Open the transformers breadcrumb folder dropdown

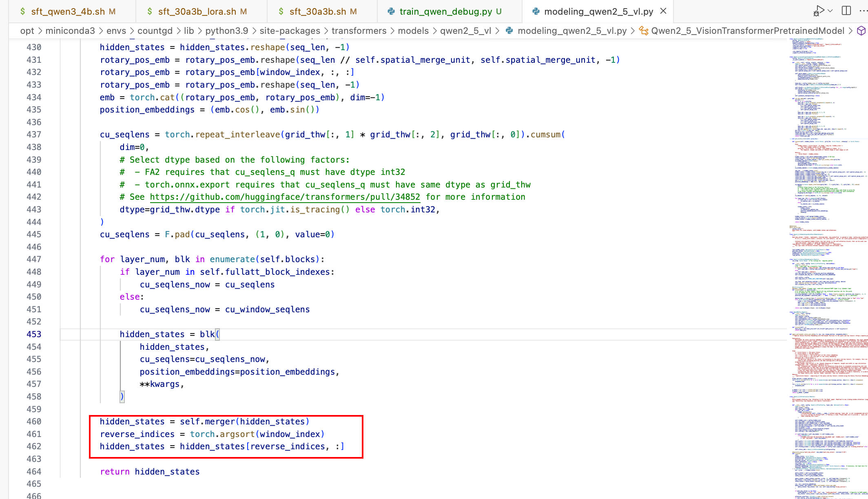click(359, 31)
